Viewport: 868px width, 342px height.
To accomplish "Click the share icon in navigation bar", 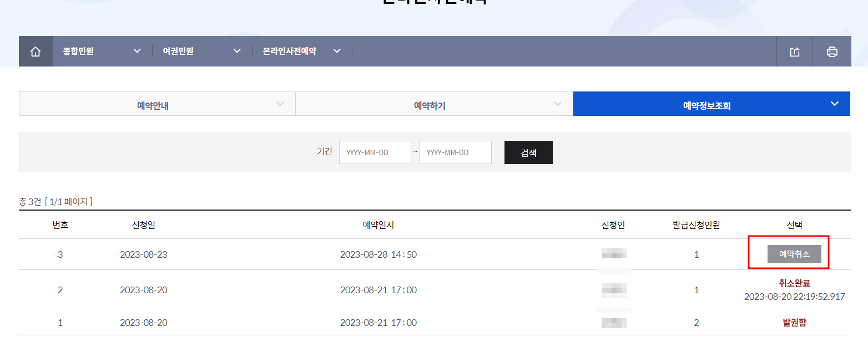I will coord(794,50).
